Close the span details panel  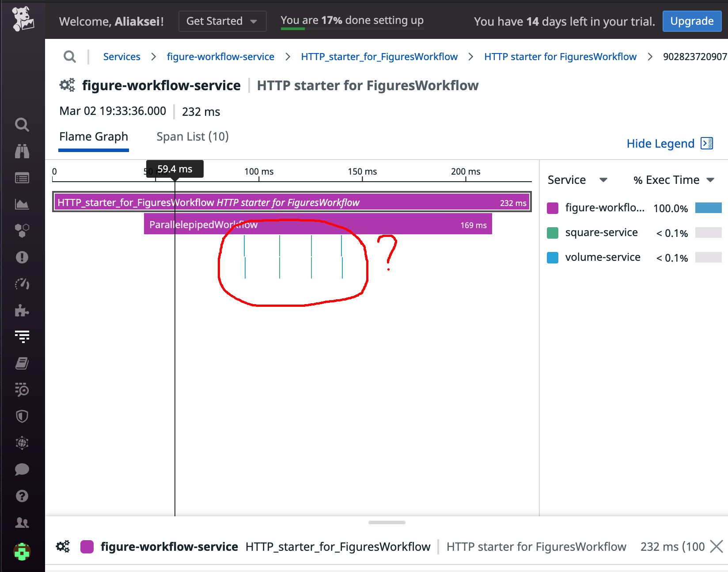tap(716, 546)
